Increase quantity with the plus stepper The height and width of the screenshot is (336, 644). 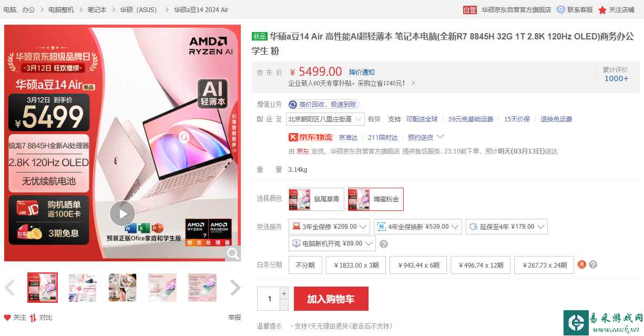pyautogui.click(x=284, y=293)
